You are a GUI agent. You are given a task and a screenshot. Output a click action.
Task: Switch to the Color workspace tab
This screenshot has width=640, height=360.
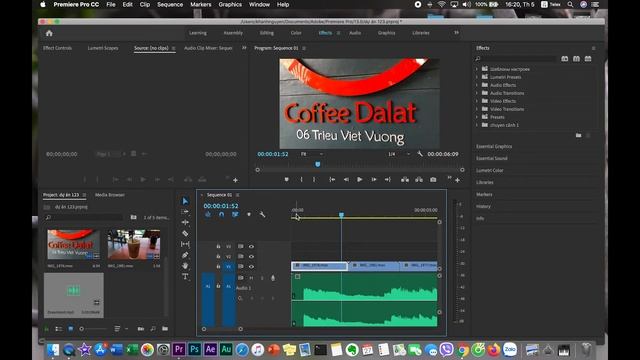(296, 33)
